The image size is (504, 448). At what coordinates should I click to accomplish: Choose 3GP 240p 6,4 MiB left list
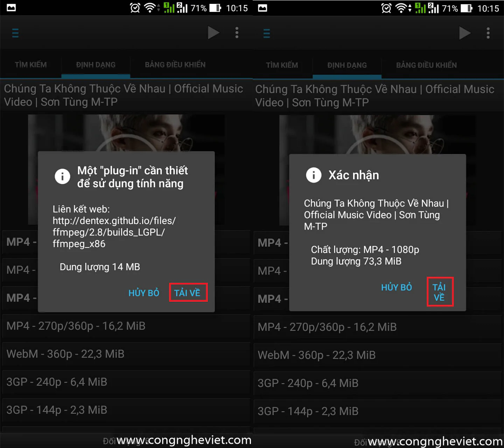[126, 382]
